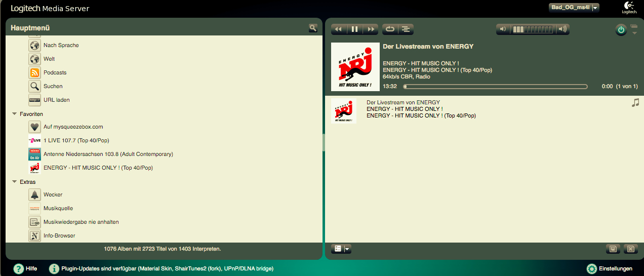Clear the current playlist
Screen dimensions: 644x276
pyautogui.click(x=630, y=249)
